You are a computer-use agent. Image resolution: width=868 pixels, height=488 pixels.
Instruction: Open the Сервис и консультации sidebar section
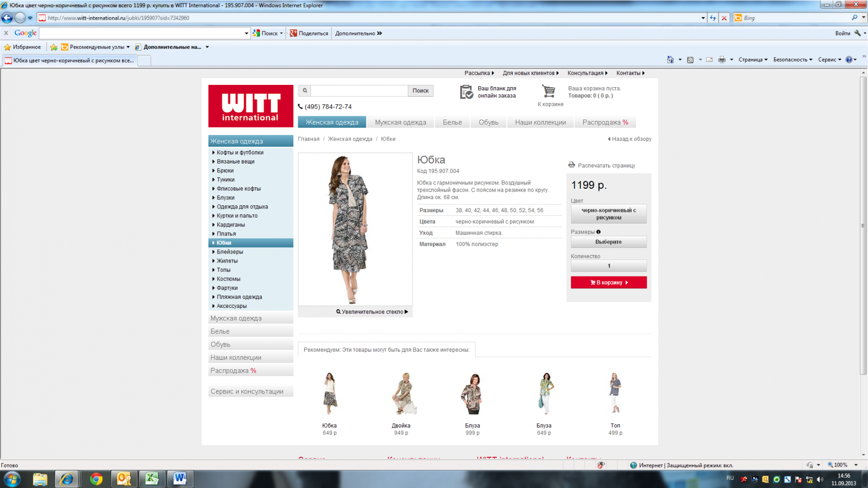click(251, 391)
